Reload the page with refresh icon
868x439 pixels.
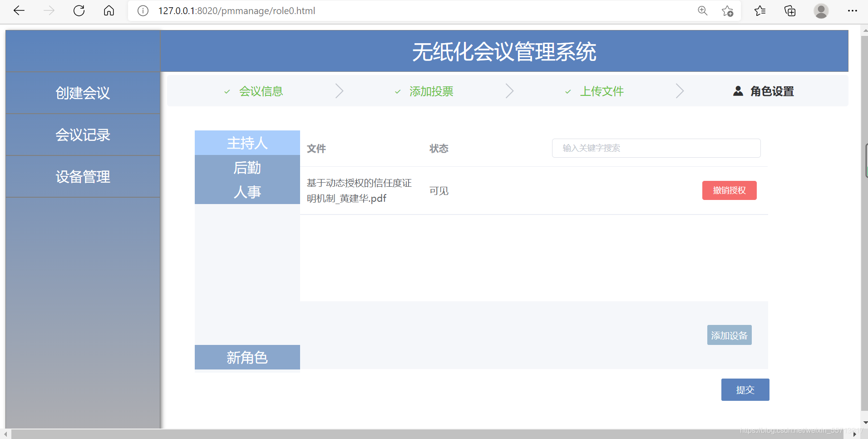coord(79,10)
